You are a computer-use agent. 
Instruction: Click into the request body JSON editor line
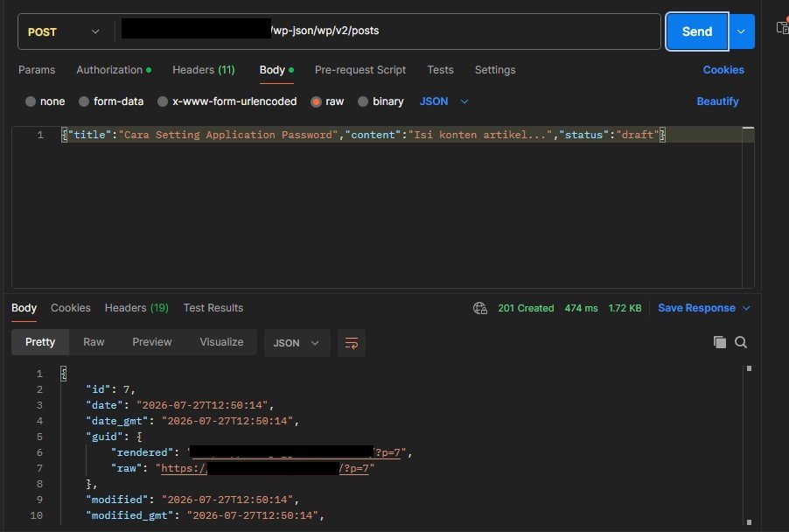[363, 135]
